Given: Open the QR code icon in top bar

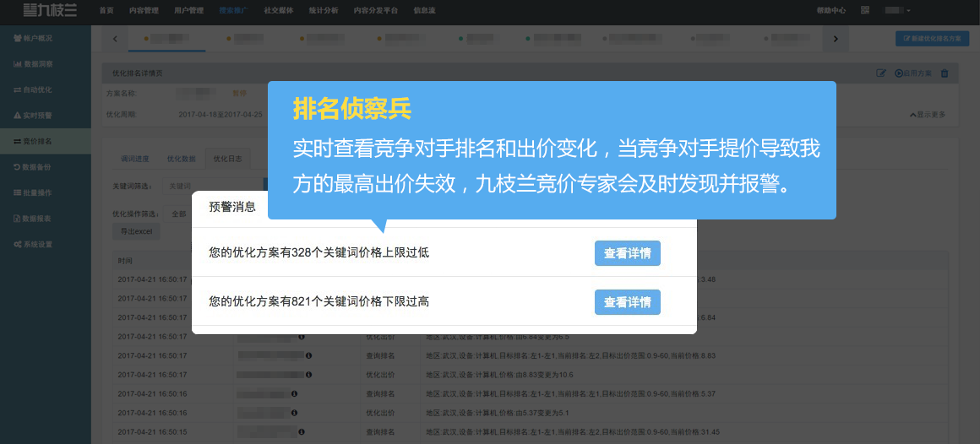Looking at the screenshot, I should pyautogui.click(x=864, y=10).
